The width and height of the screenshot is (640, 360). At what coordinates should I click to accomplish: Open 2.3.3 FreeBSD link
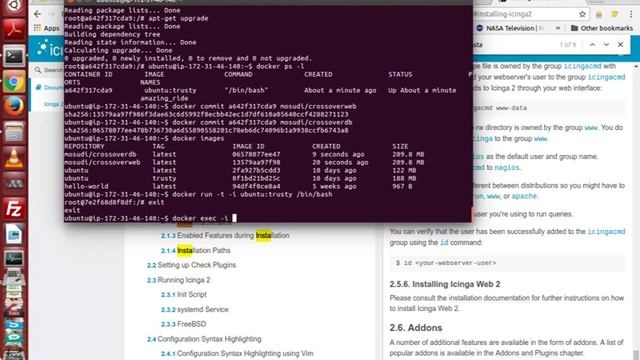pos(183,324)
